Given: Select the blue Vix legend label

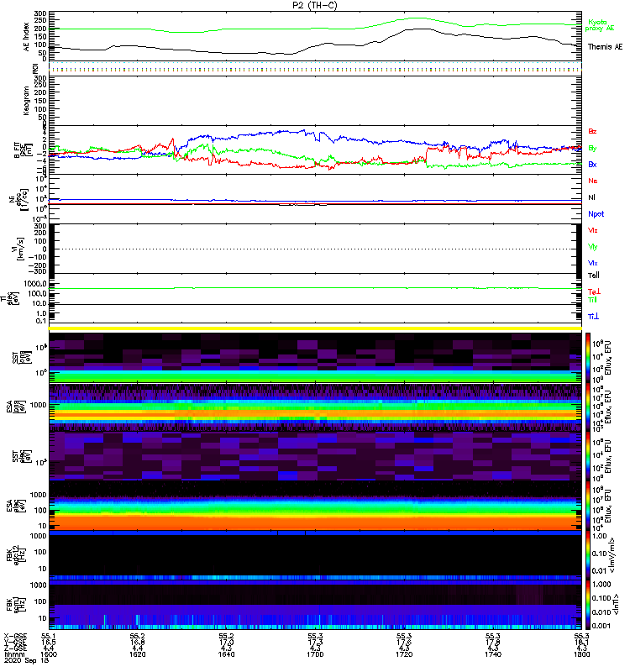Looking at the screenshot, I should 592,263.
